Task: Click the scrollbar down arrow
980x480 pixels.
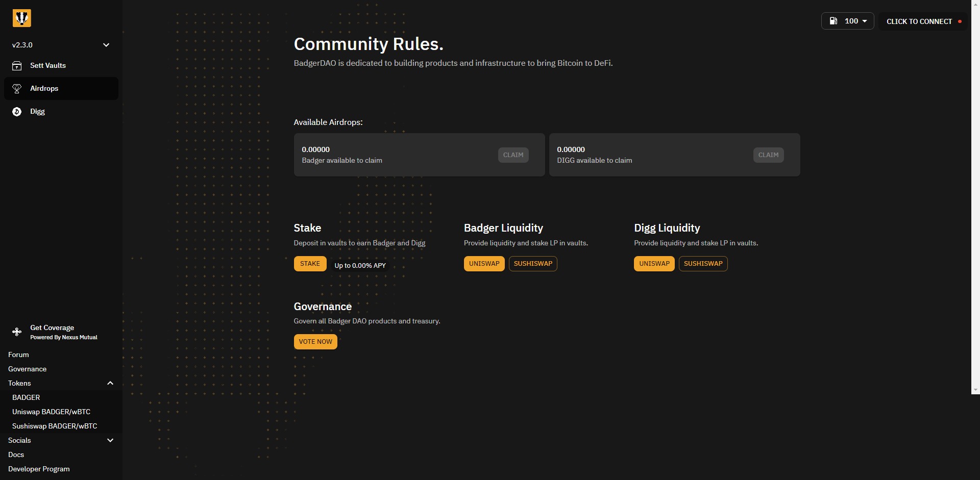Action: 975,390
